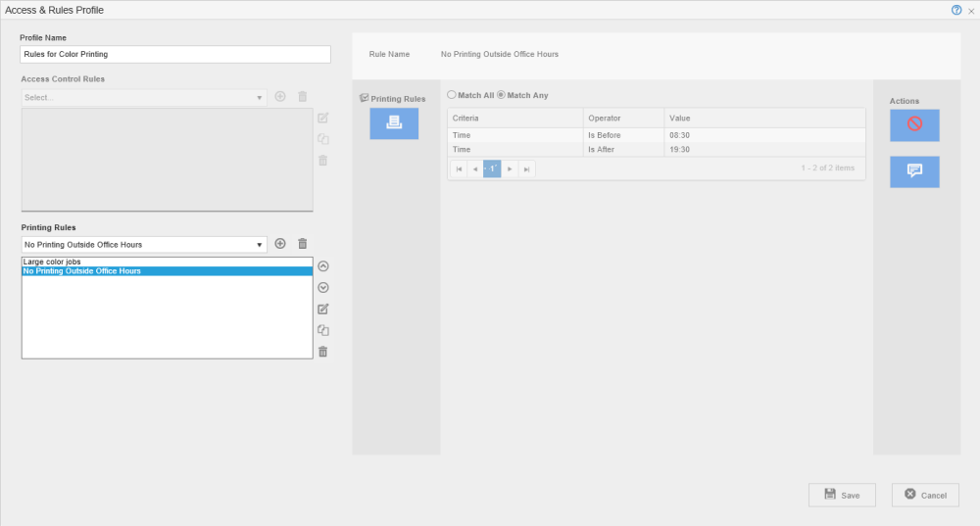This screenshot has width=980, height=526.
Task: Click the block/deny action tile
Action: 914,125
